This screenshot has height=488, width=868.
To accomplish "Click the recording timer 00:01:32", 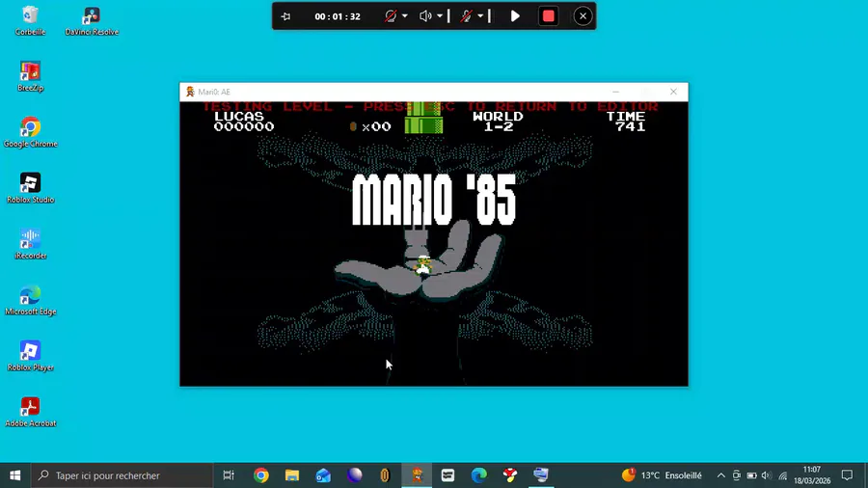I will click(338, 16).
